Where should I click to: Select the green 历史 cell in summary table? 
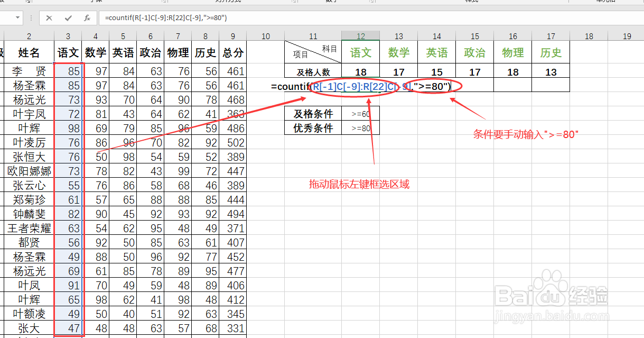tap(551, 52)
